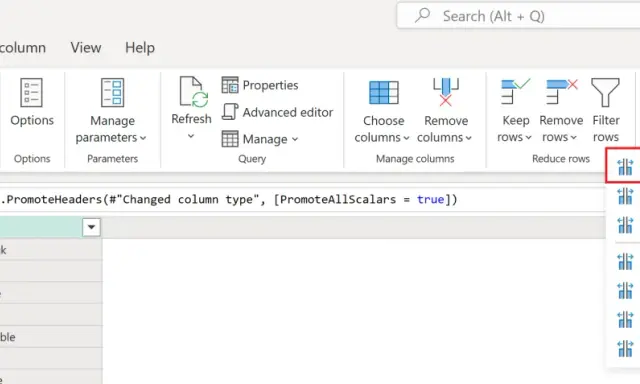Click the Manage parameters icon

pyautogui.click(x=112, y=92)
